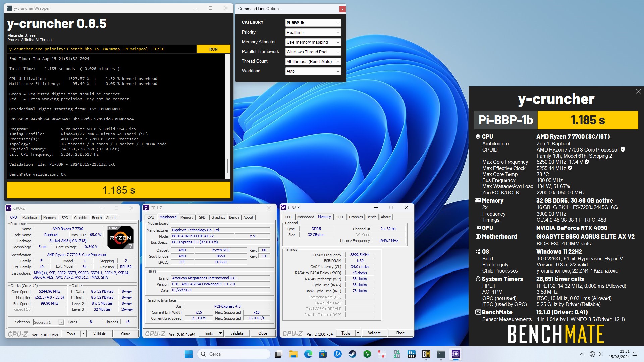
Task: Select Graphics tab in middle CPU-Z window
Action: click(x=218, y=217)
